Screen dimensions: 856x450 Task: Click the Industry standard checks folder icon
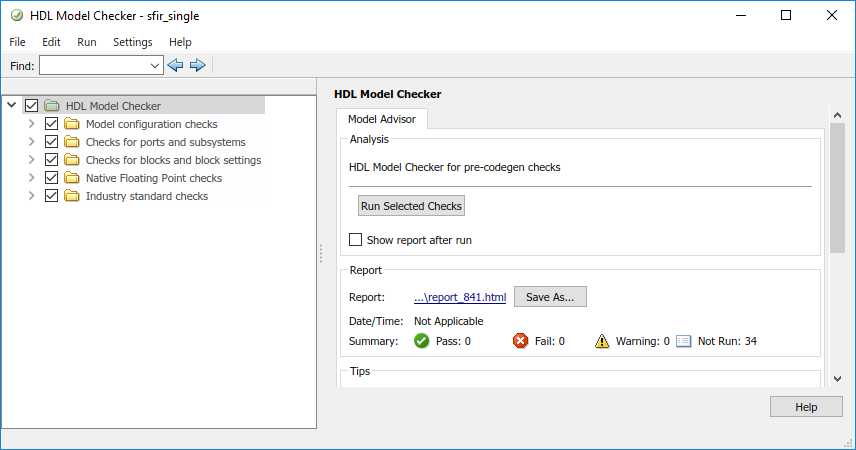(72, 196)
